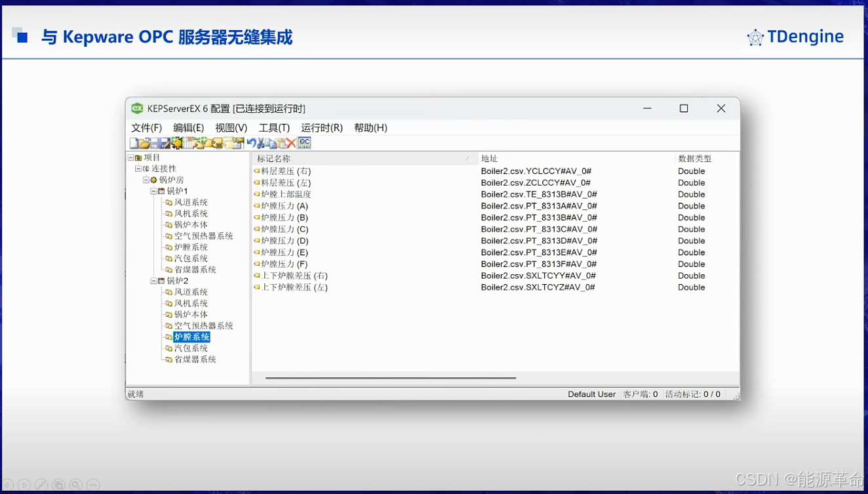The height and width of the screenshot is (494, 868).
Task: Select highlighted 炉膛系统 under 锅炉2
Action: pyautogui.click(x=191, y=337)
